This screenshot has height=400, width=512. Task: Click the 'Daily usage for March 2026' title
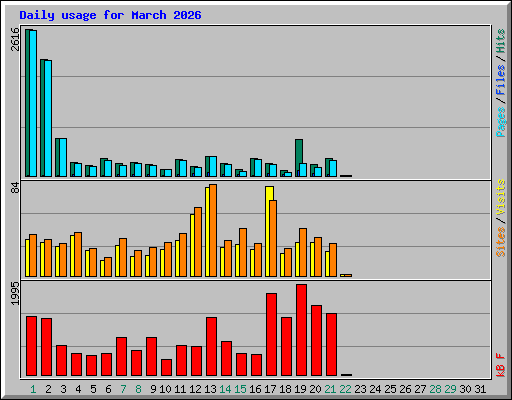point(110,15)
